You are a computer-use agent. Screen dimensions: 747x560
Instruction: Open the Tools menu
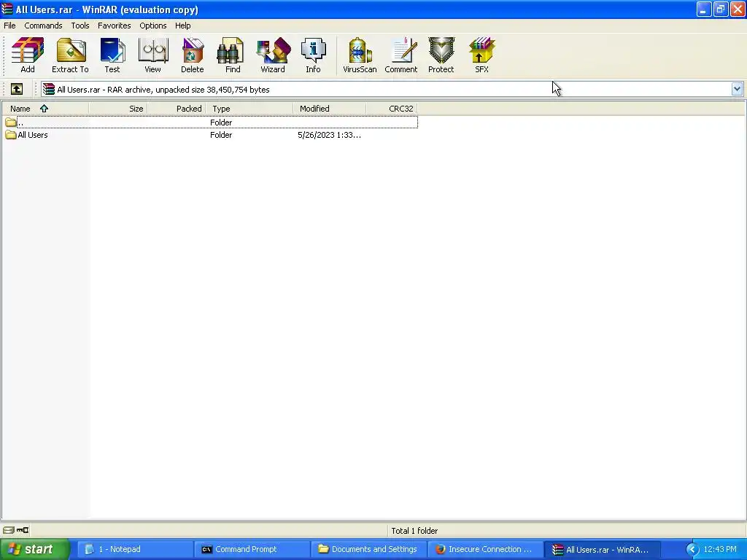pyautogui.click(x=80, y=26)
